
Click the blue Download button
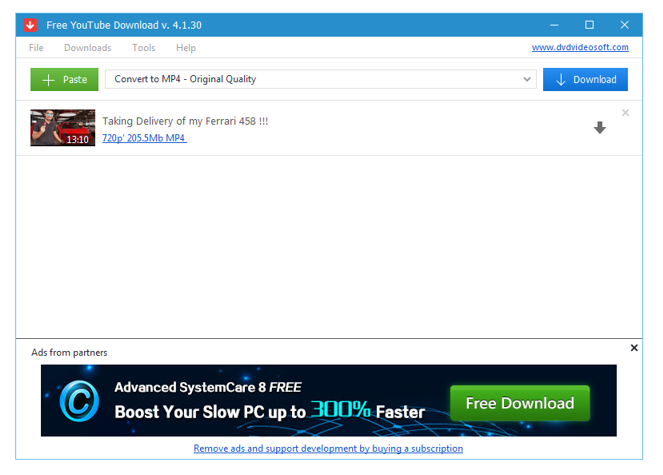pyautogui.click(x=585, y=80)
